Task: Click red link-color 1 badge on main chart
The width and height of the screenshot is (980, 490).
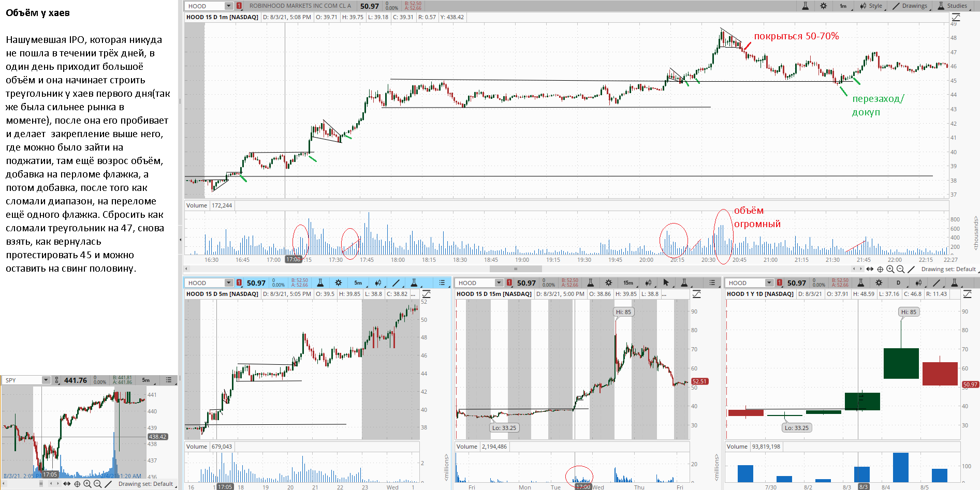Action: point(239,6)
